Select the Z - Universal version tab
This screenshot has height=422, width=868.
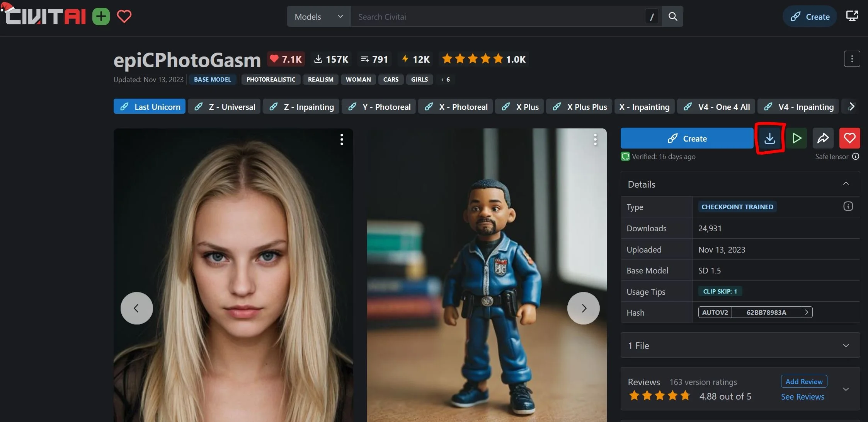pyautogui.click(x=225, y=107)
